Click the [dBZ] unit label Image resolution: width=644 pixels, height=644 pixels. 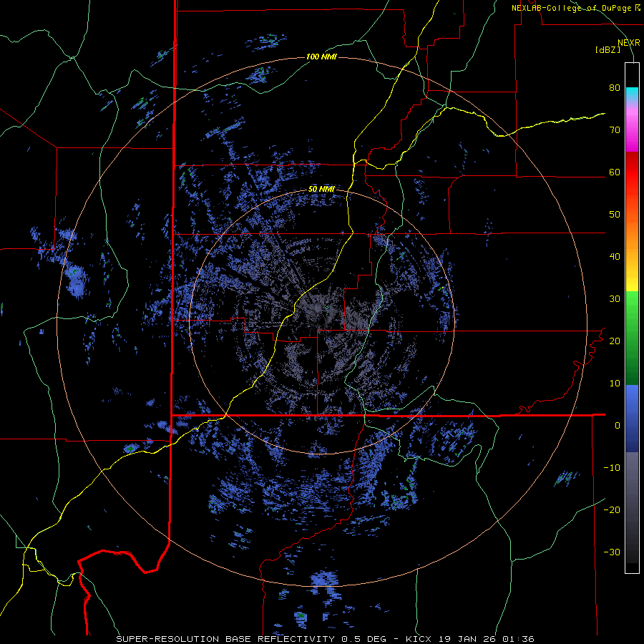[x=608, y=49]
